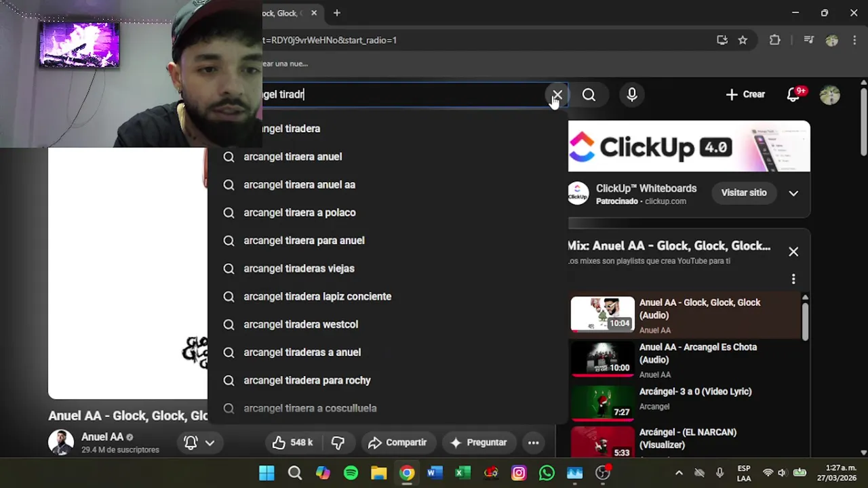Close the current browser tab
The width and height of the screenshot is (868, 488).
[314, 13]
